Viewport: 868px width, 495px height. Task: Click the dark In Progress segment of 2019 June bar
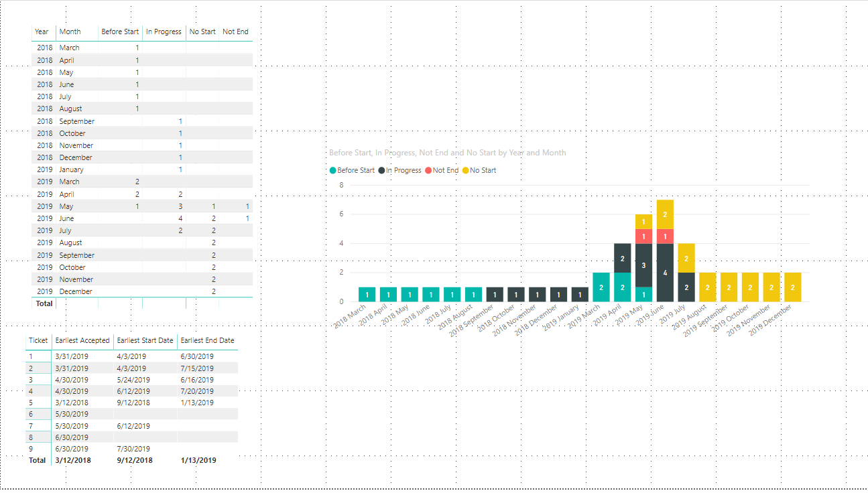(665, 273)
